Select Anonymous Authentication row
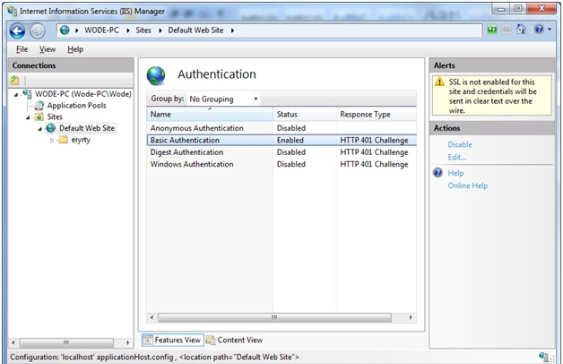The height and width of the screenshot is (364, 563). (282, 128)
